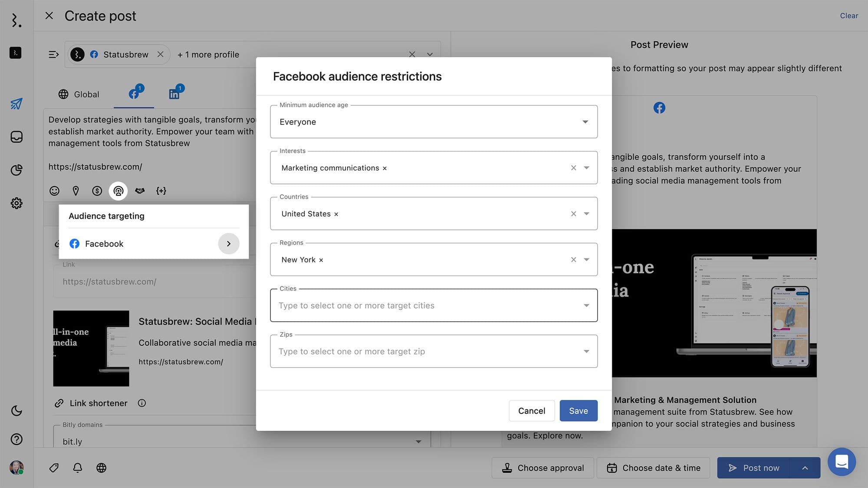Clear all selected profiles
868x488 pixels.
tap(412, 54)
